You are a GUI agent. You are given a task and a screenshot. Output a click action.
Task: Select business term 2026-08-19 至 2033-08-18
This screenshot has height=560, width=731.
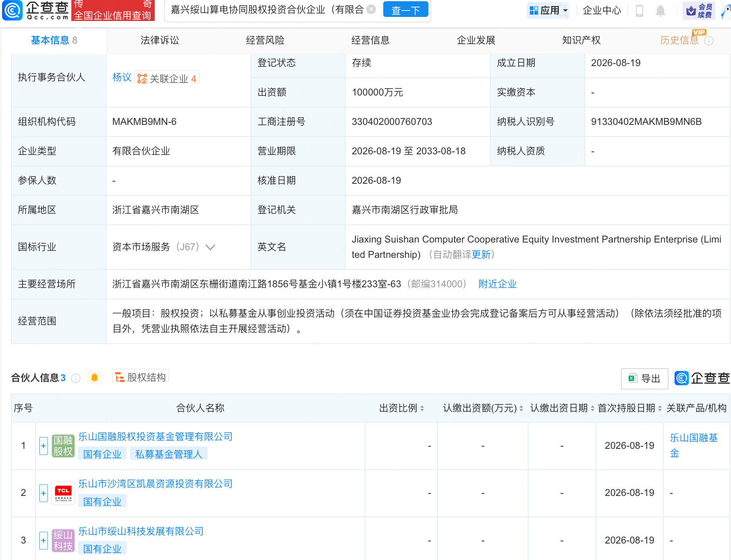409,151
